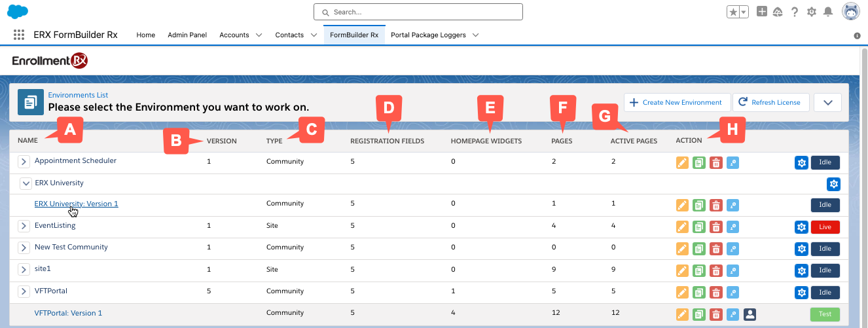Collapse the ERX University environment row
The height and width of the screenshot is (328, 868).
(x=24, y=184)
